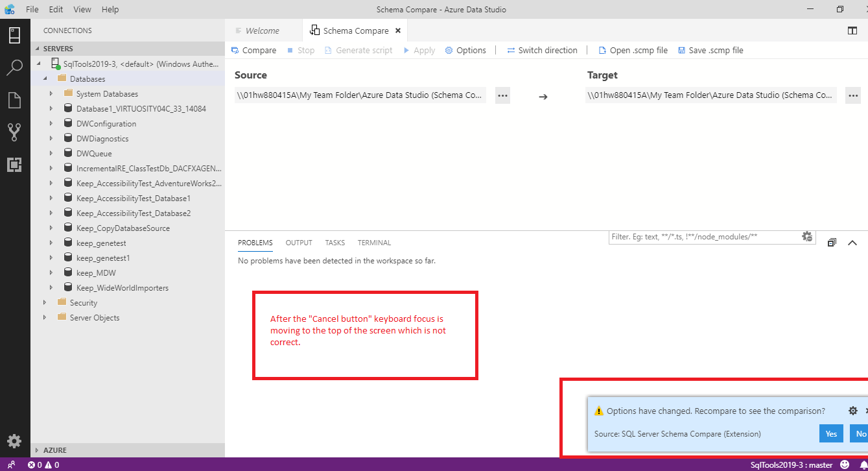The image size is (868, 471).
Task: Switch to the OUTPUT tab
Action: [x=298, y=243]
